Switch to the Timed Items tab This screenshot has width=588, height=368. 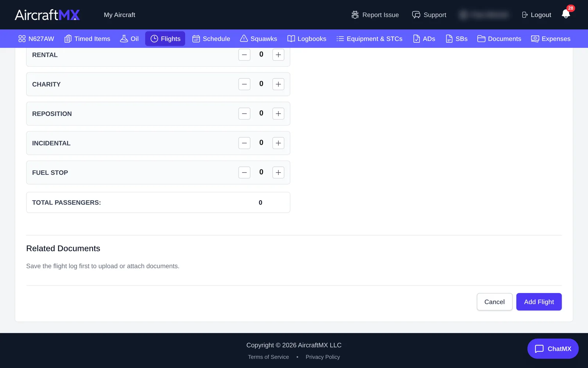pyautogui.click(x=87, y=39)
